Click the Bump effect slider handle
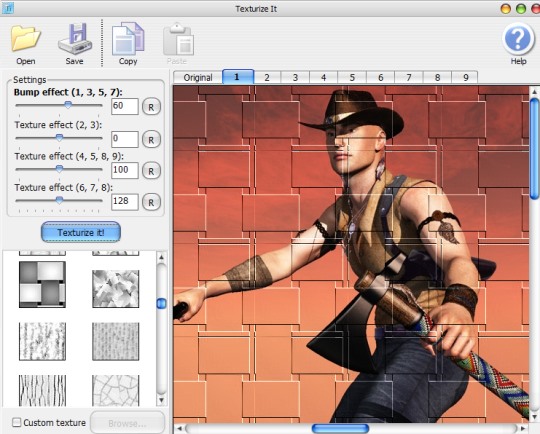This screenshot has height=434, width=540. coord(68,105)
